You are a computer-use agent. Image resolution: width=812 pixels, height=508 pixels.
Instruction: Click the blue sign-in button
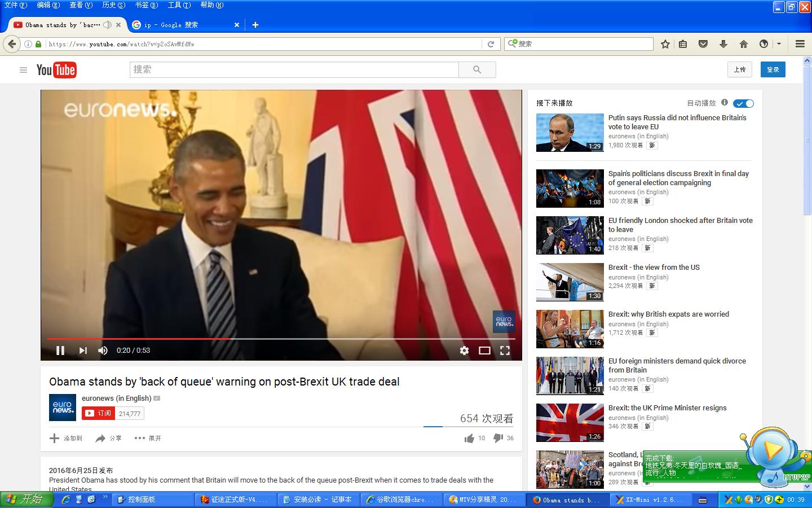(x=773, y=69)
